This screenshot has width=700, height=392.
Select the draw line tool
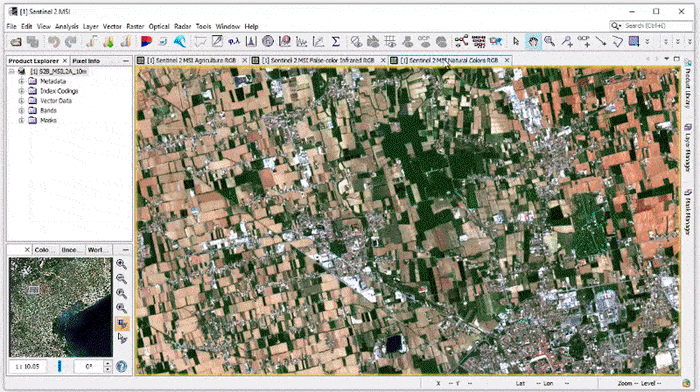pyautogui.click(x=601, y=42)
